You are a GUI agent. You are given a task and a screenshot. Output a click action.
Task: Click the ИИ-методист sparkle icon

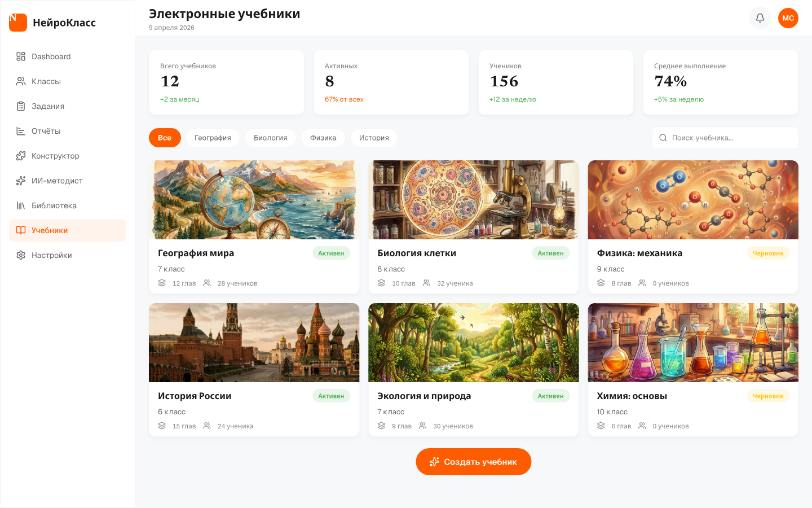click(x=21, y=181)
